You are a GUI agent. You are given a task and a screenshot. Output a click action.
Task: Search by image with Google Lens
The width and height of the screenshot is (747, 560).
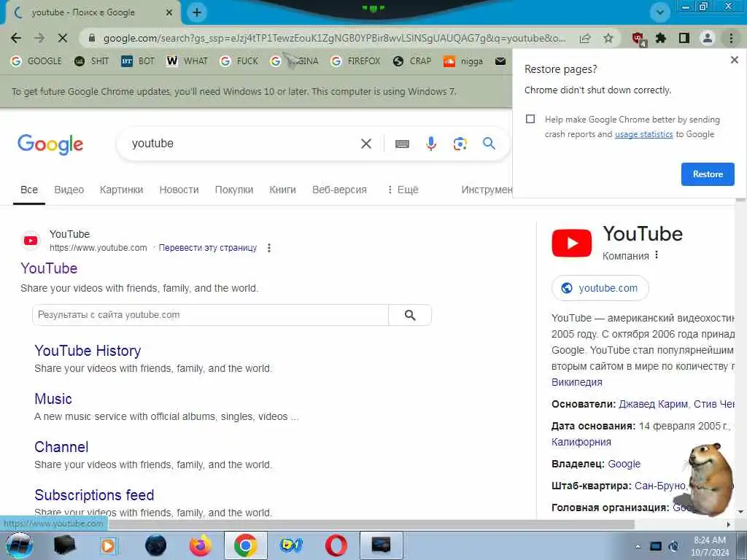pos(460,144)
